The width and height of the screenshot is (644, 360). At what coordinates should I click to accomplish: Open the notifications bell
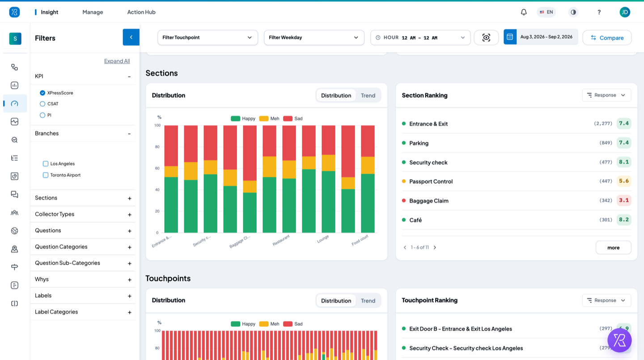click(524, 12)
